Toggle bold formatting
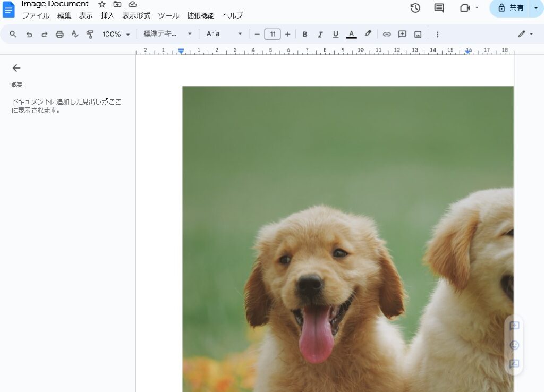Screen dimensions: 544x392 coord(305,34)
